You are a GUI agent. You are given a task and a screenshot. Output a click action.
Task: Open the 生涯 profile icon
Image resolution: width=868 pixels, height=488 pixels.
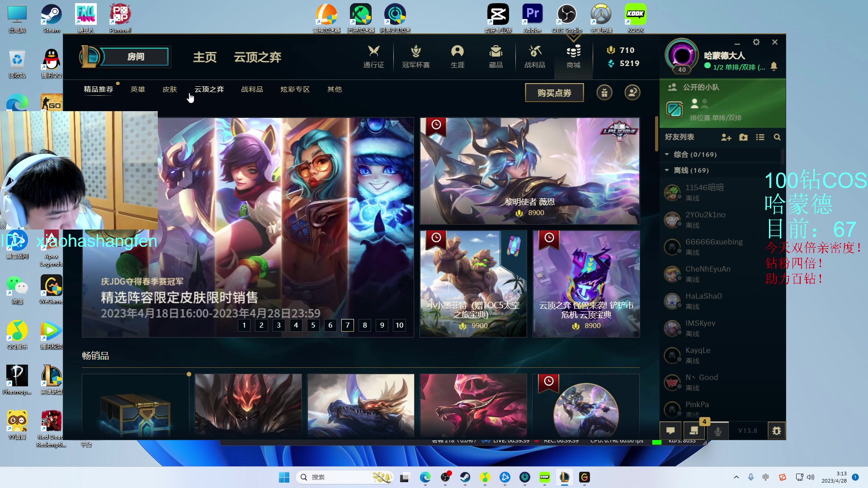click(x=458, y=56)
